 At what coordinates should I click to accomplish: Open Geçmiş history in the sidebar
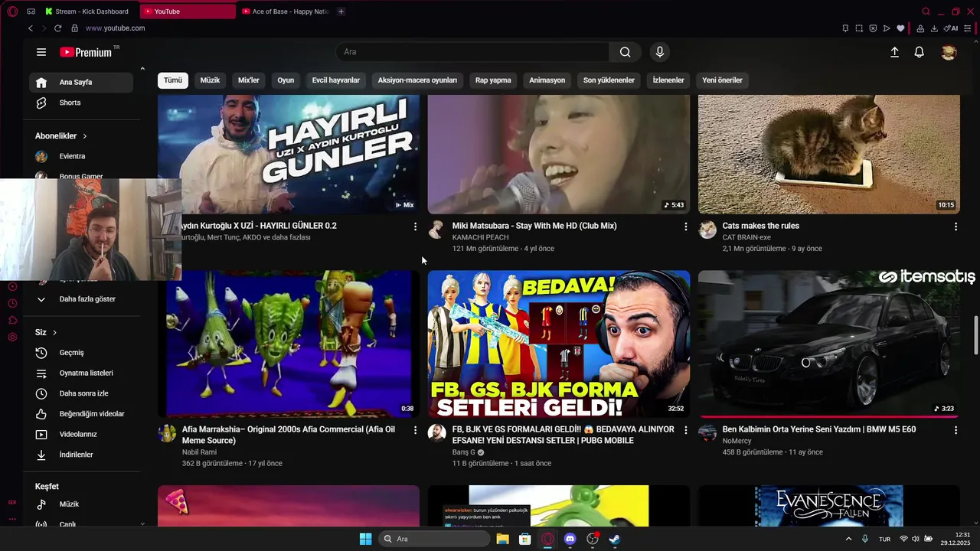click(x=81, y=353)
